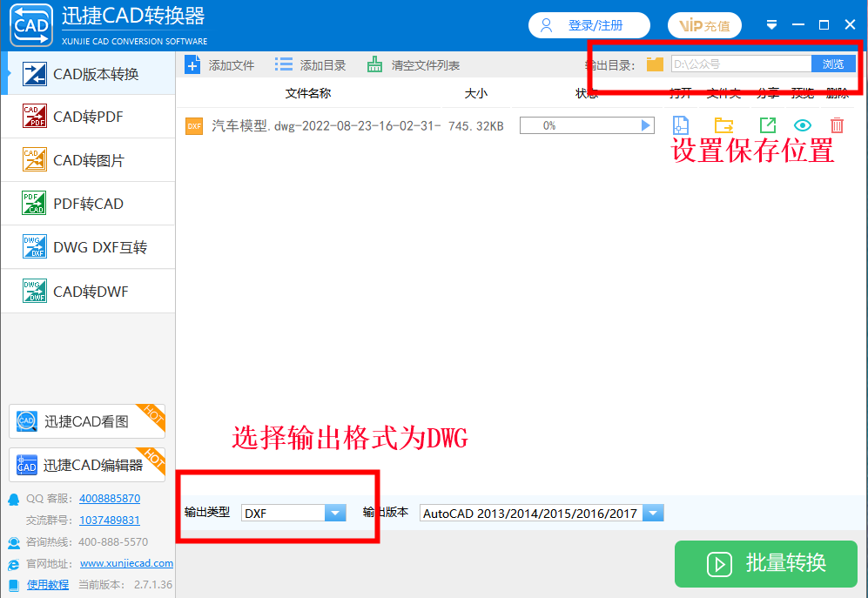Open the output folder icon on the file row
This screenshot has width=868, height=598.
click(723, 125)
